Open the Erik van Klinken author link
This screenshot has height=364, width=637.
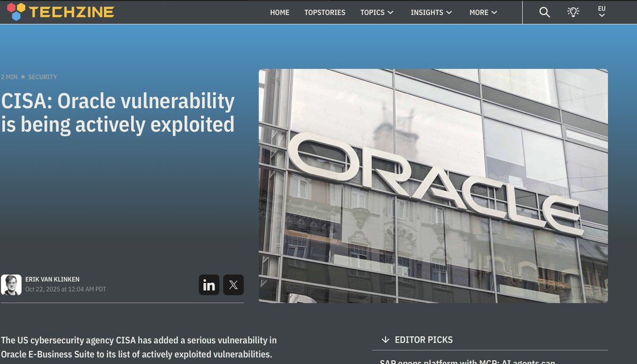point(53,280)
